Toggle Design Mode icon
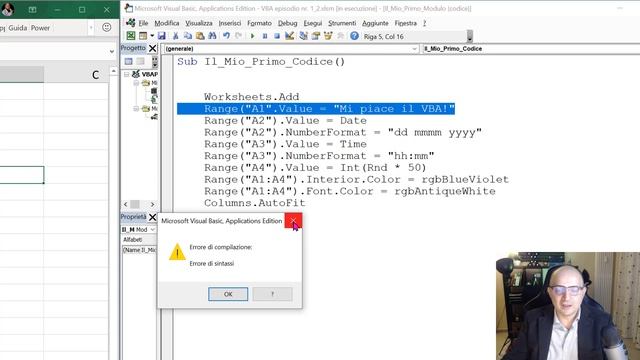 click(289, 36)
